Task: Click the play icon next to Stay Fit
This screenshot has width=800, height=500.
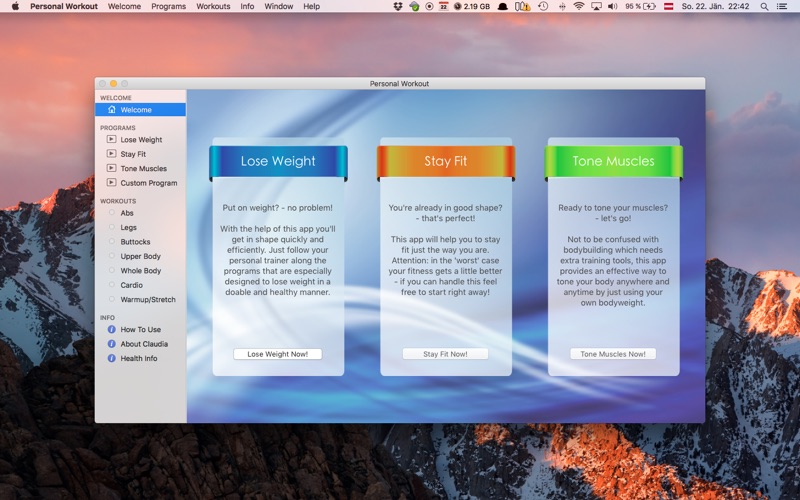Action: (111, 154)
